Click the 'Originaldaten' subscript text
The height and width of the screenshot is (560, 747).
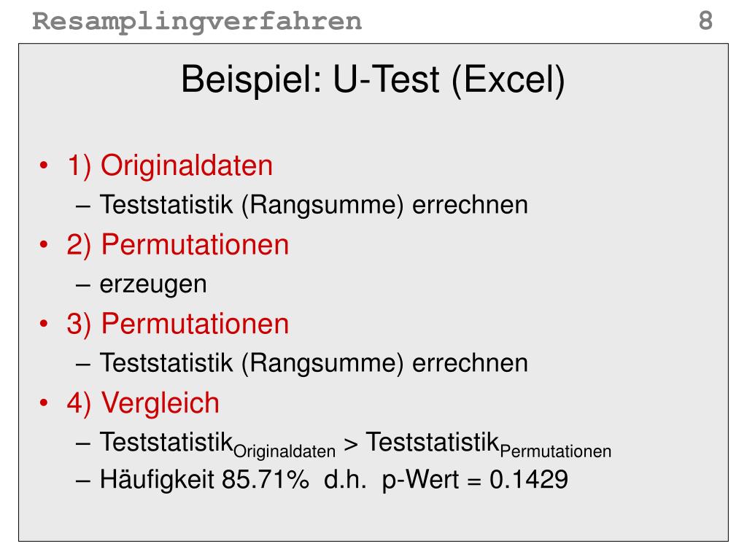tap(285, 451)
